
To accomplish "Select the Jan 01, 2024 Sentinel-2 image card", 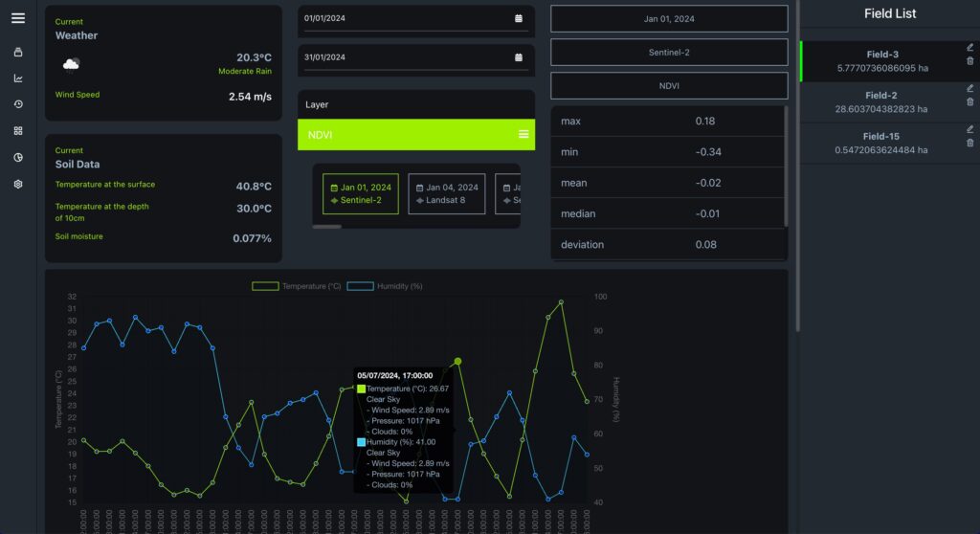I will (360, 193).
